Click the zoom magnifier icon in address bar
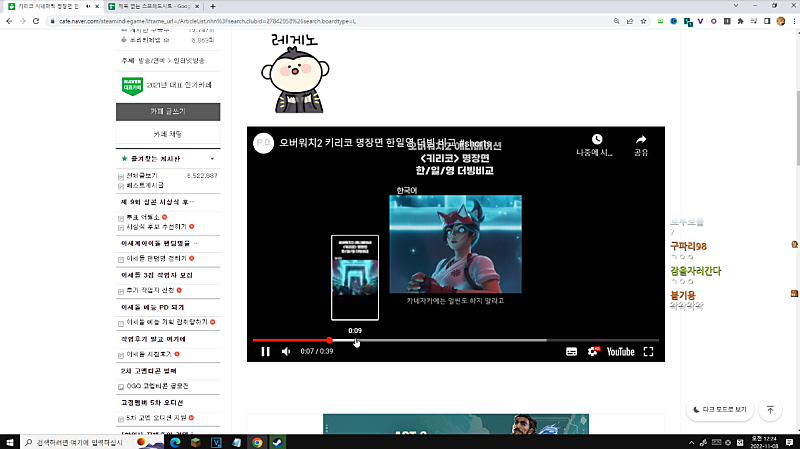Image resolution: width=800 pixels, height=449 pixels. (616, 21)
